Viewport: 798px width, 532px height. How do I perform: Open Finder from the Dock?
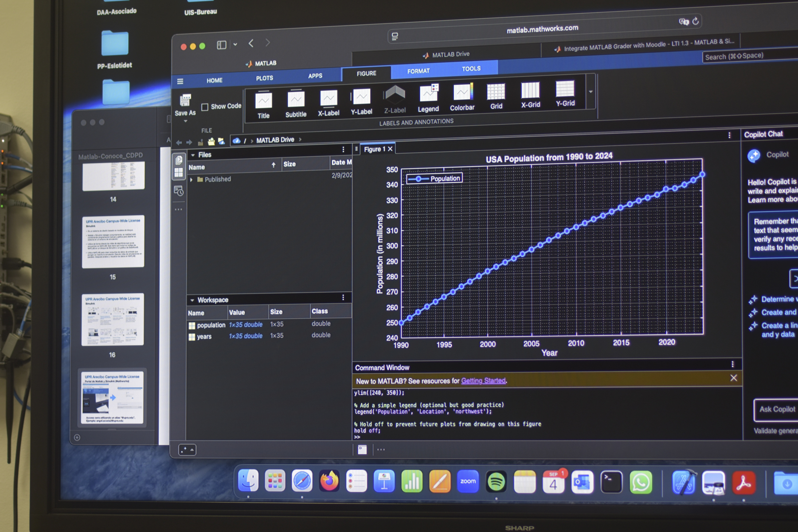tap(248, 481)
